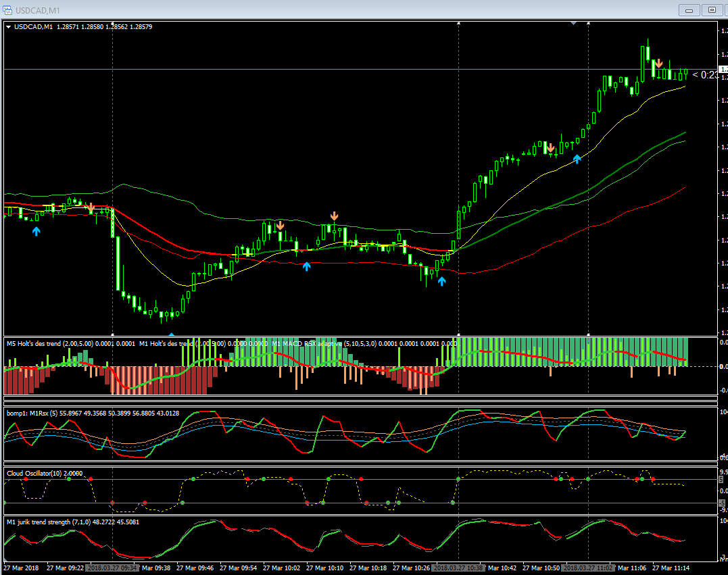Click the '27 Mar 10:10' time axis label

pos(325,568)
